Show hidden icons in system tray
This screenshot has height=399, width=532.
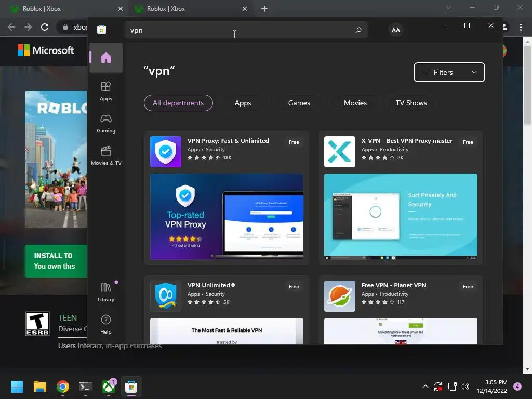coord(425,387)
